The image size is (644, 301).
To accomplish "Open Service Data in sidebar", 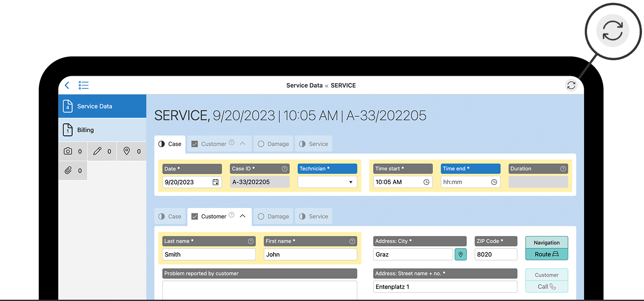I will (102, 106).
